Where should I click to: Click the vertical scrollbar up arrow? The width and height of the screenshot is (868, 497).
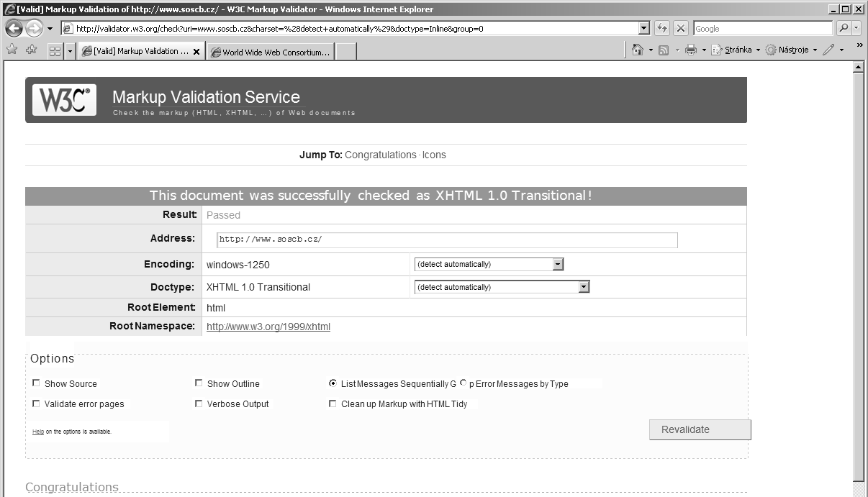[x=858, y=68]
